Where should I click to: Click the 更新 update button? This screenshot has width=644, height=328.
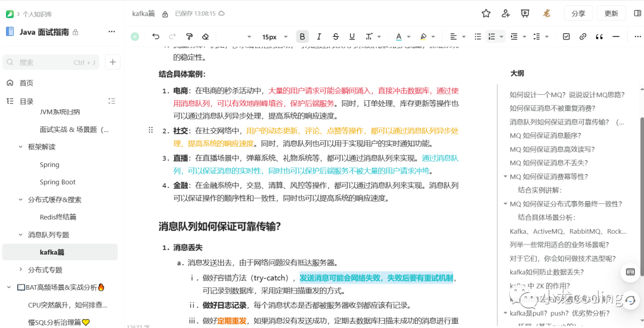pos(611,14)
